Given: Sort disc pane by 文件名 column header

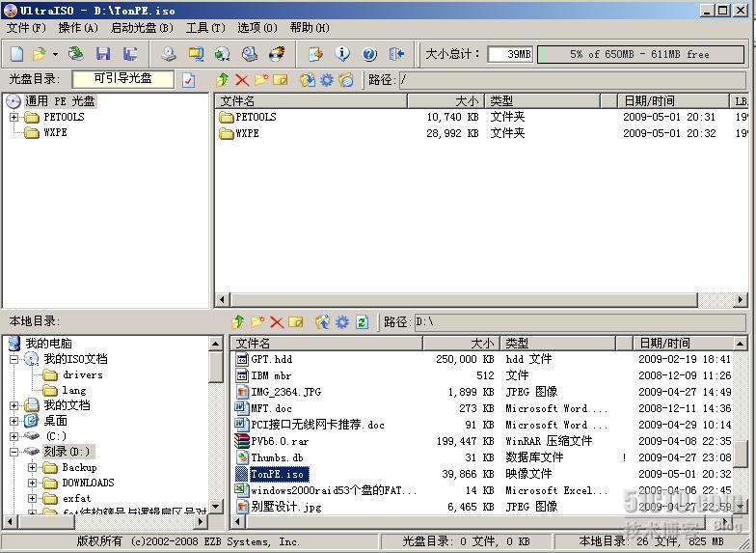Looking at the screenshot, I should [x=310, y=100].
